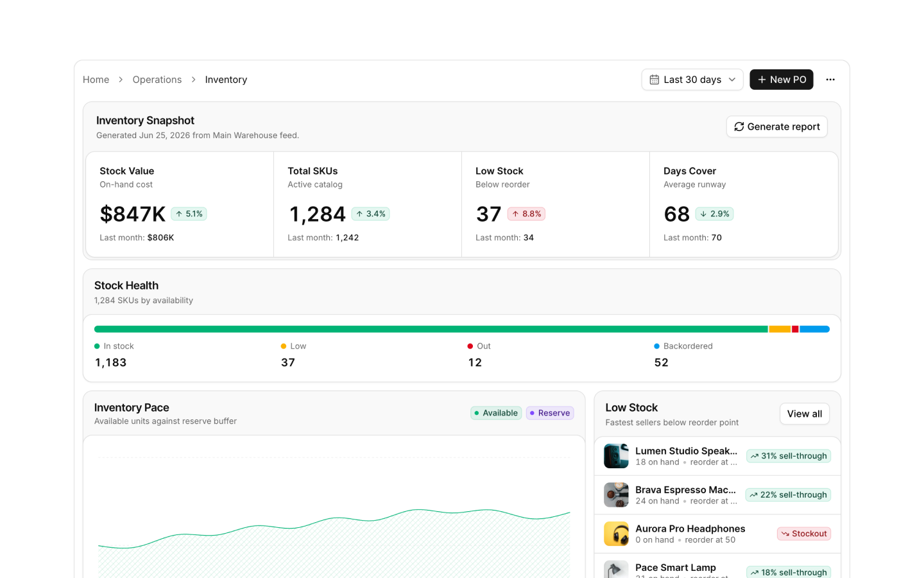Go to Home breadcrumb
Viewport: 924px width, 578px height.
[x=96, y=80]
